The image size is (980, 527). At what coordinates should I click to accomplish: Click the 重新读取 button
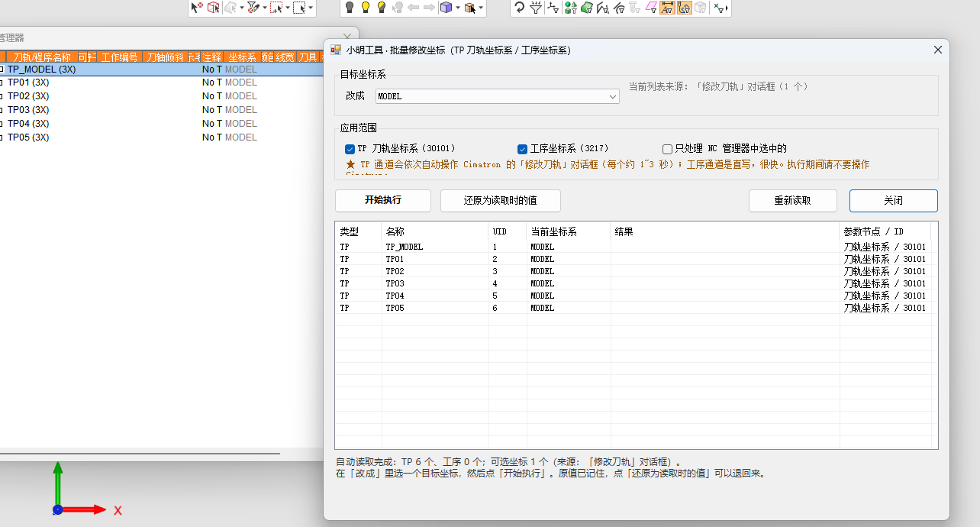point(793,201)
